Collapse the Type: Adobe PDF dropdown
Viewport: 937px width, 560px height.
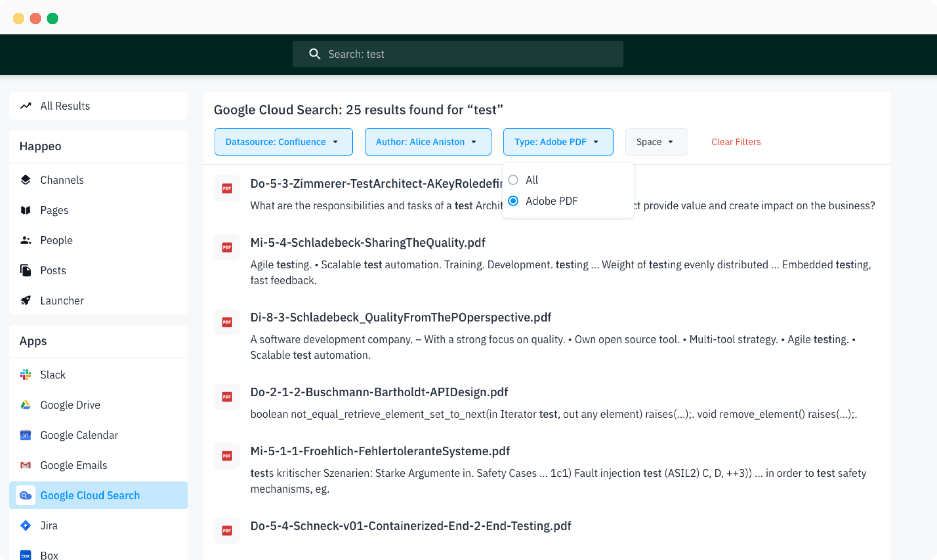(x=558, y=142)
